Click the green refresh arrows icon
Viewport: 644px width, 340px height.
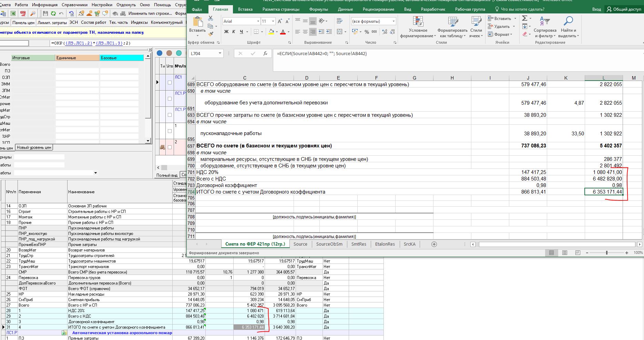(53, 13)
